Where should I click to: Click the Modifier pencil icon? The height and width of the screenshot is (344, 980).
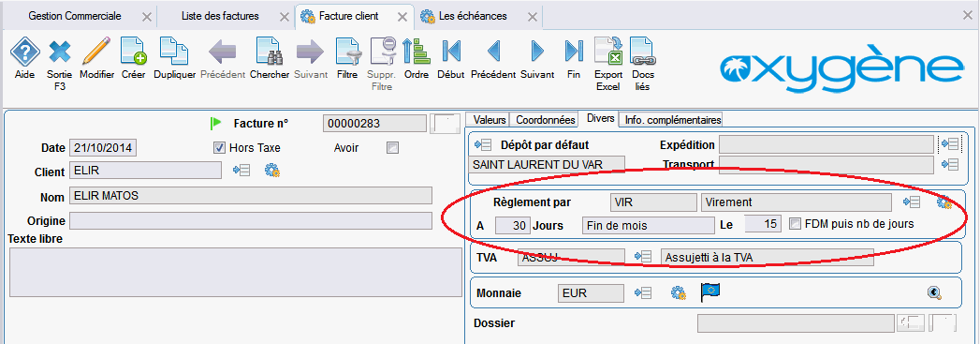[96, 51]
